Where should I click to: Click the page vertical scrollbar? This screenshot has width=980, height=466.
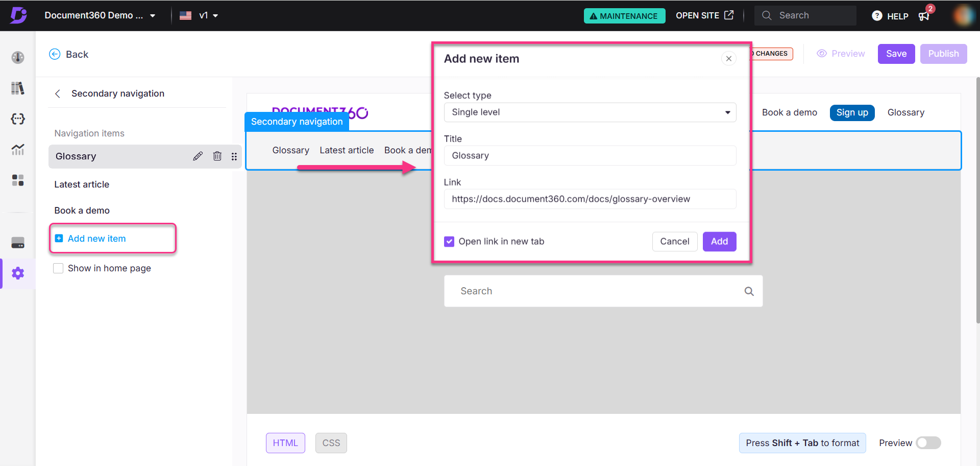[x=977, y=200]
